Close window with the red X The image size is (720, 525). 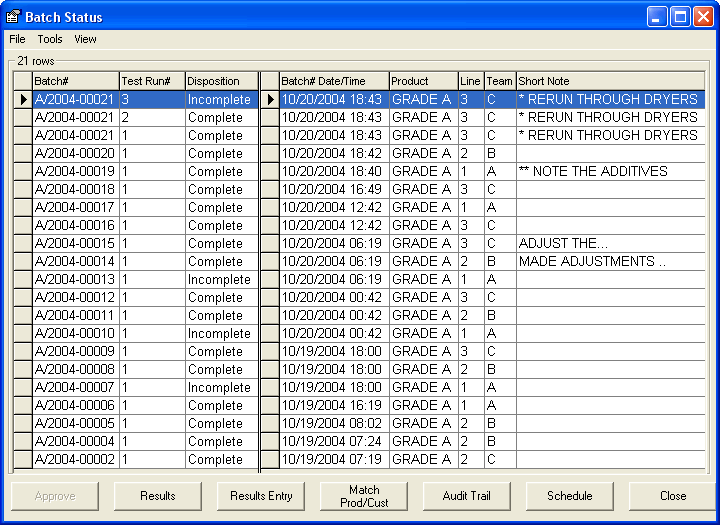[x=703, y=17]
